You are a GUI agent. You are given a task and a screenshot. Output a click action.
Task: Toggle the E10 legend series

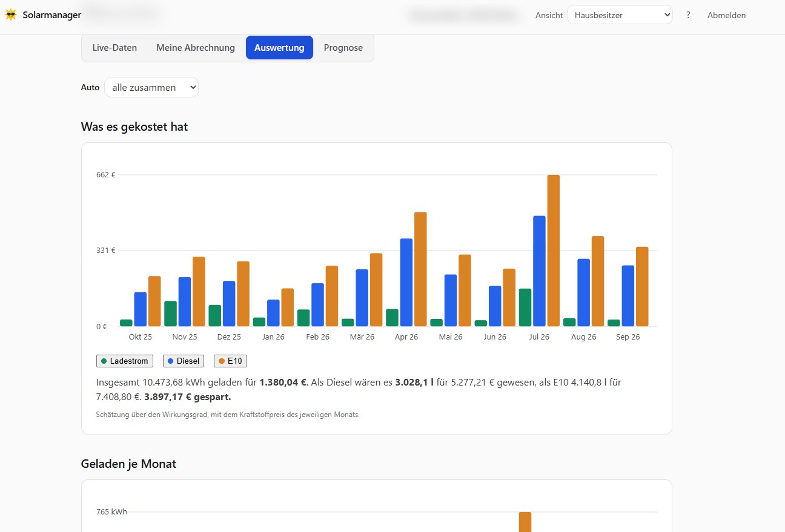pyautogui.click(x=230, y=361)
